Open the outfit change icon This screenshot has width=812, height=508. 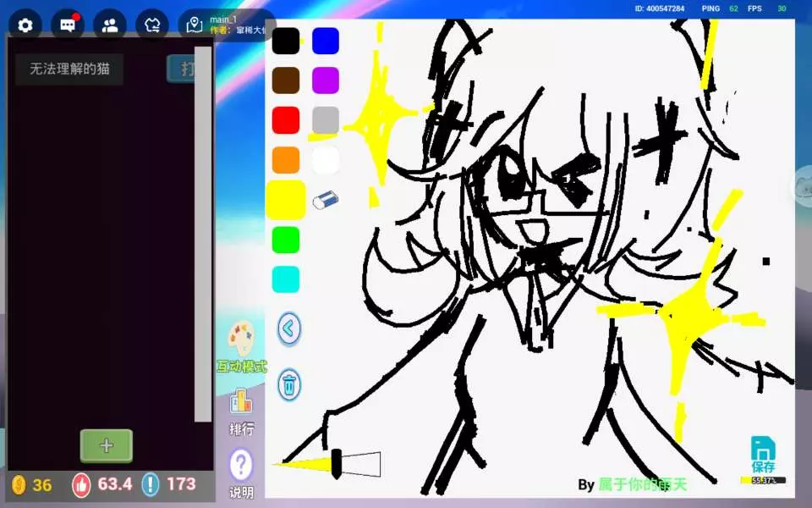point(152,25)
